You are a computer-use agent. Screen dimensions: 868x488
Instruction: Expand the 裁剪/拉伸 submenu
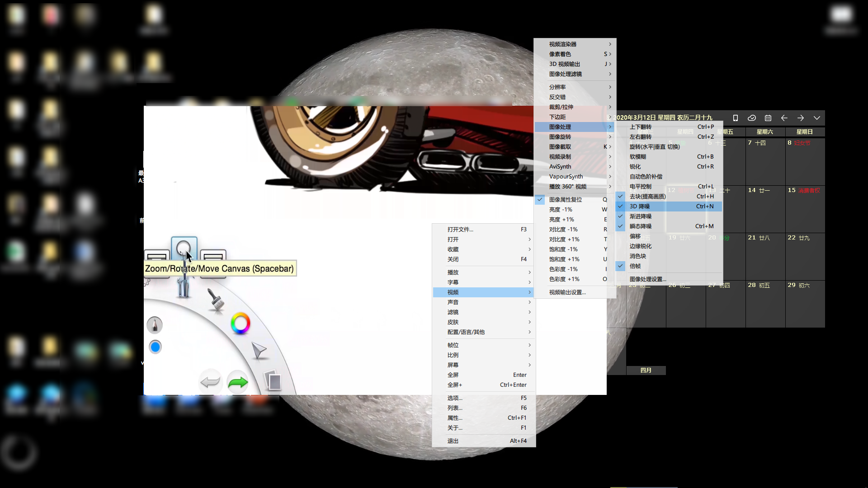pyautogui.click(x=574, y=107)
